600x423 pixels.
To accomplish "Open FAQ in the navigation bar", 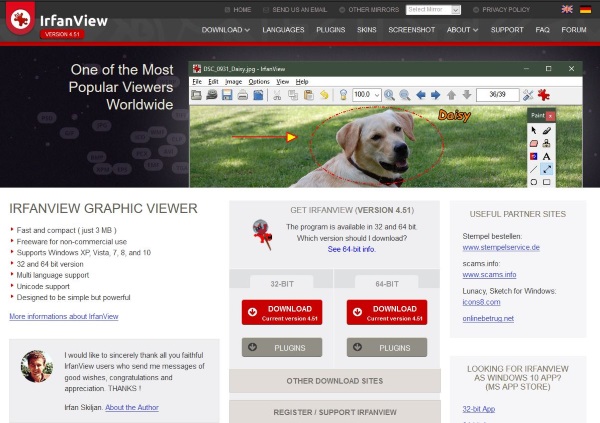I will point(542,30).
